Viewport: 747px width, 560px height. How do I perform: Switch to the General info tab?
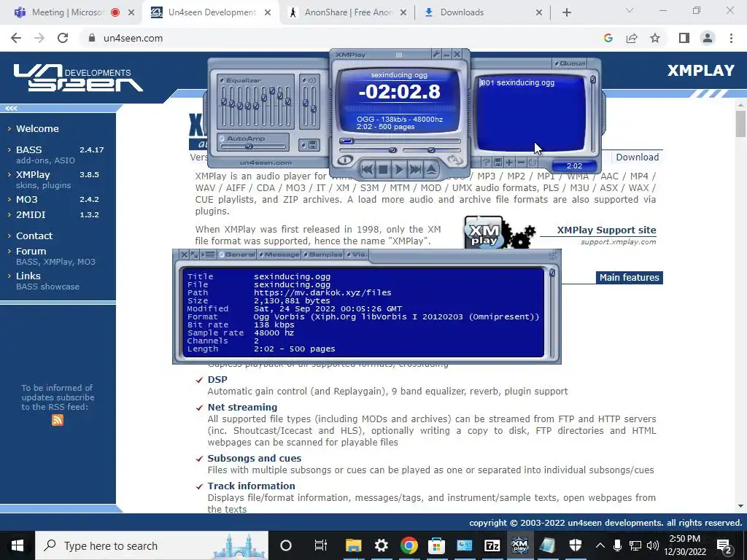coord(237,254)
